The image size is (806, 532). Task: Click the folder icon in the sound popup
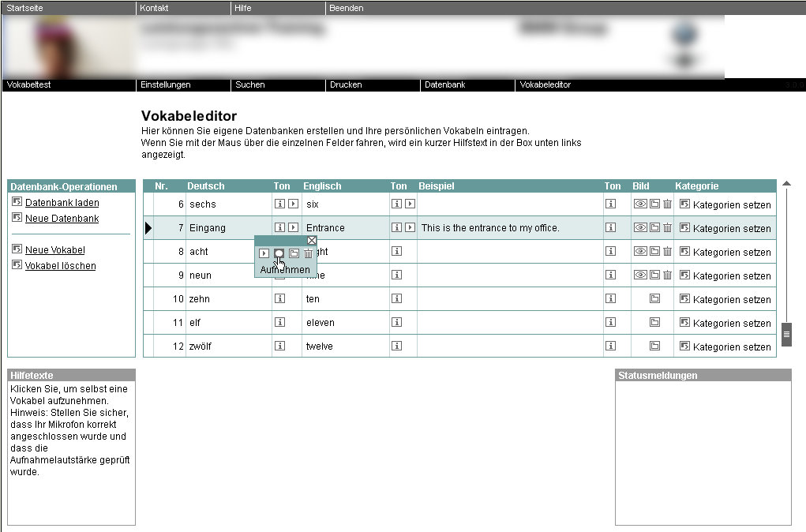pos(294,253)
